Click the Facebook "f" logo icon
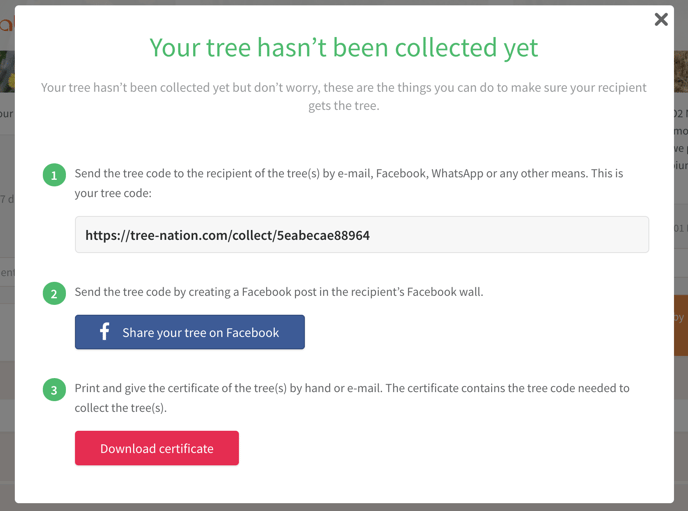The width and height of the screenshot is (688, 511). (x=104, y=332)
